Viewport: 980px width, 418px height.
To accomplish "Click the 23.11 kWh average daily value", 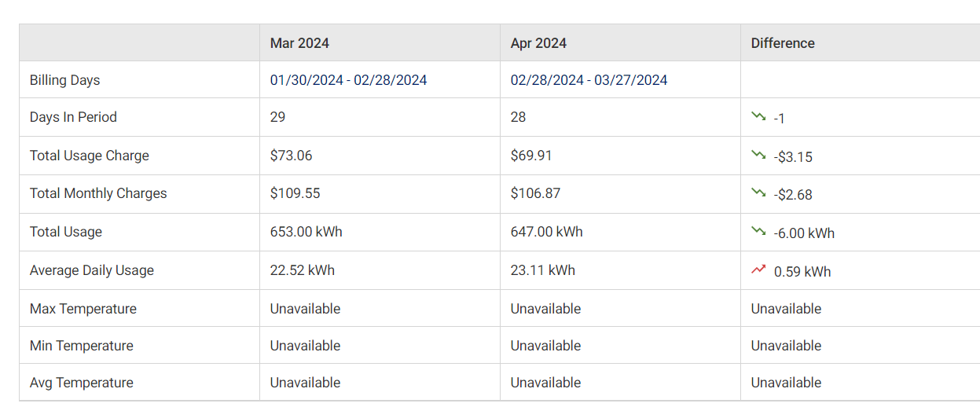I will pyautogui.click(x=542, y=270).
